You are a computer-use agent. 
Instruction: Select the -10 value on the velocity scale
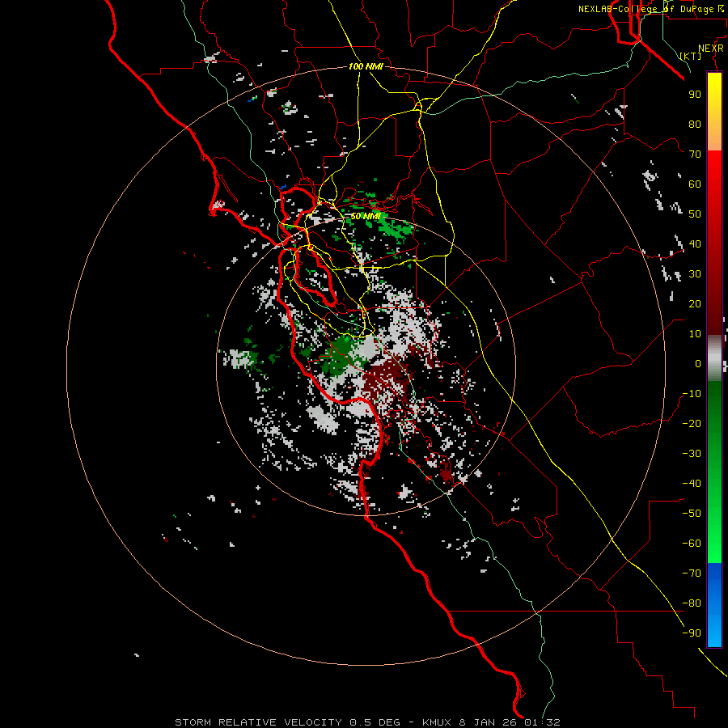pos(692,394)
